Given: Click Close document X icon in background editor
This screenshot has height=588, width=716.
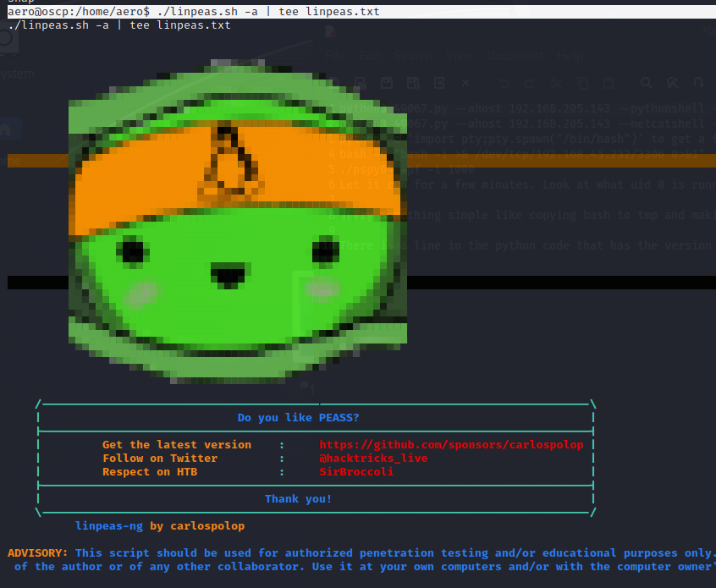Looking at the screenshot, I should pos(465,83).
